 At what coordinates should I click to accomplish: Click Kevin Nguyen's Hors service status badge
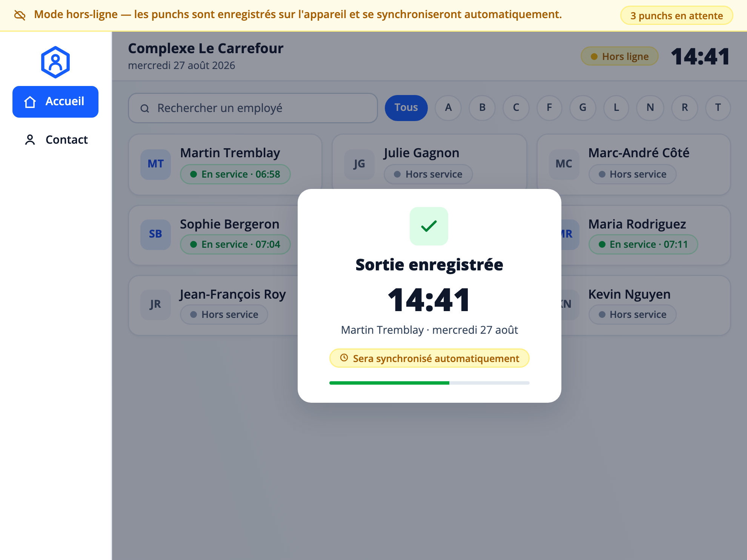tap(633, 315)
